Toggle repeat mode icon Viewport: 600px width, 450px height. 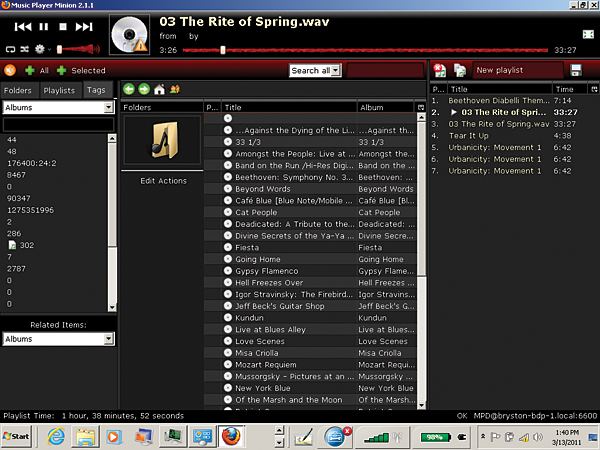[x=10, y=49]
